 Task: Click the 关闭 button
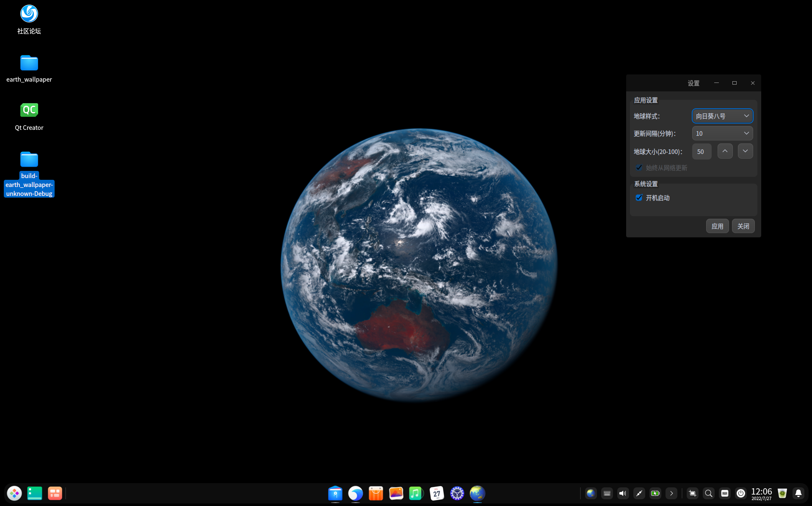point(743,226)
